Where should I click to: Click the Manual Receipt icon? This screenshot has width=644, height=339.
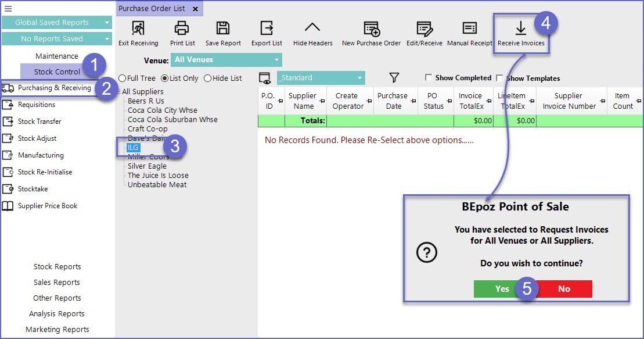click(x=469, y=29)
